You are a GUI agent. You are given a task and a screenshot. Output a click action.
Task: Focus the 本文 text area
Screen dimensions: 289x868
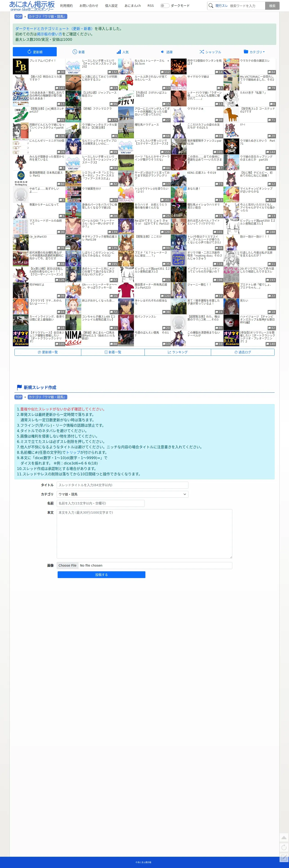[x=144, y=534]
